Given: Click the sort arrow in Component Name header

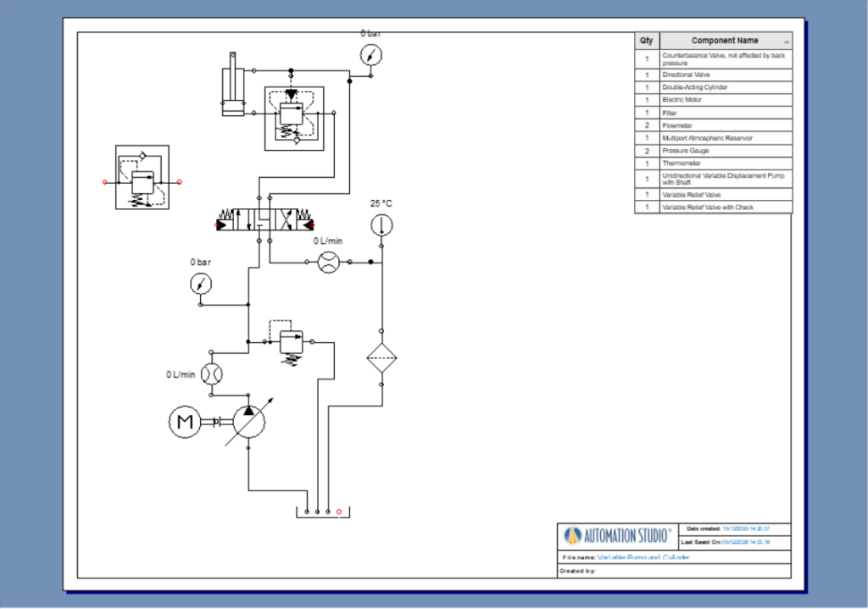Looking at the screenshot, I should [785, 40].
